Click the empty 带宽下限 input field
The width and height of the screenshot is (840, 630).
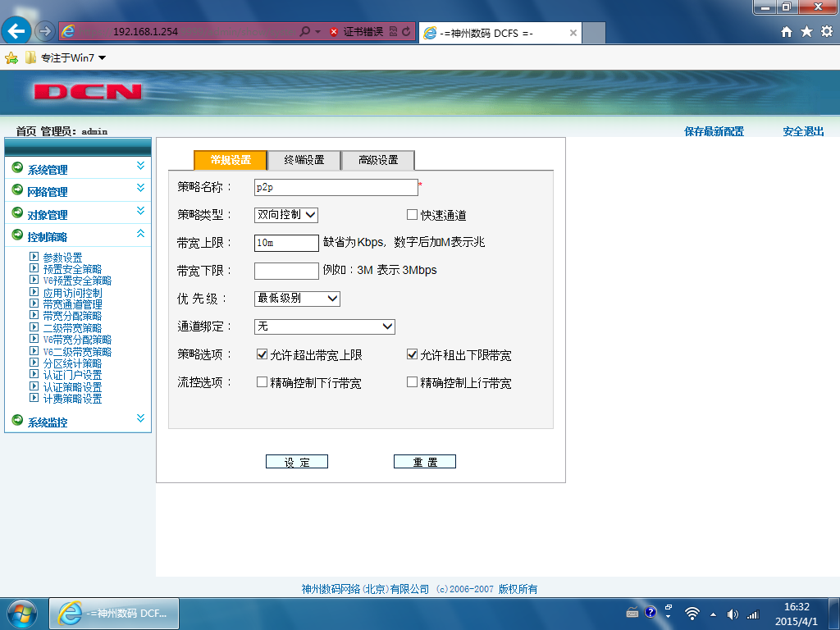(286, 271)
